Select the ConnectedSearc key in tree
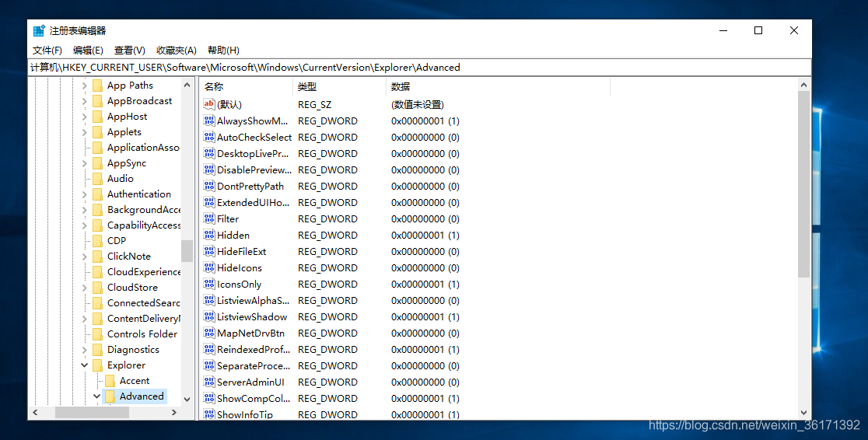Image resolution: width=868 pixels, height=440 pixels. (144, 302)
